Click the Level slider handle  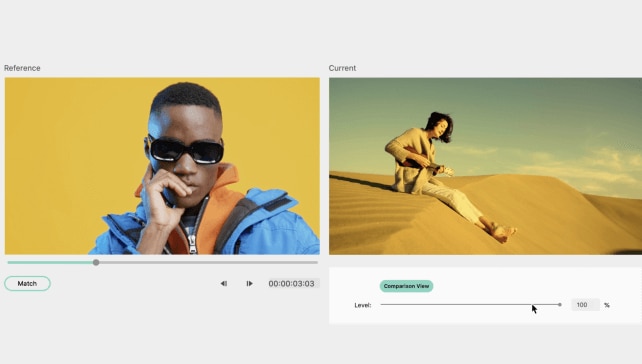click(x=560, y=305)
